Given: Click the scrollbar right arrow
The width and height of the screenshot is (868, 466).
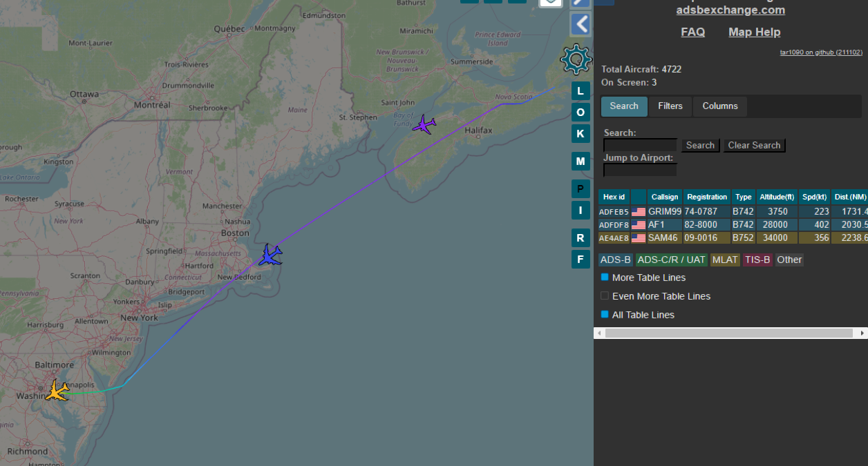Looking at the screenshot, I should click(862, 333).
